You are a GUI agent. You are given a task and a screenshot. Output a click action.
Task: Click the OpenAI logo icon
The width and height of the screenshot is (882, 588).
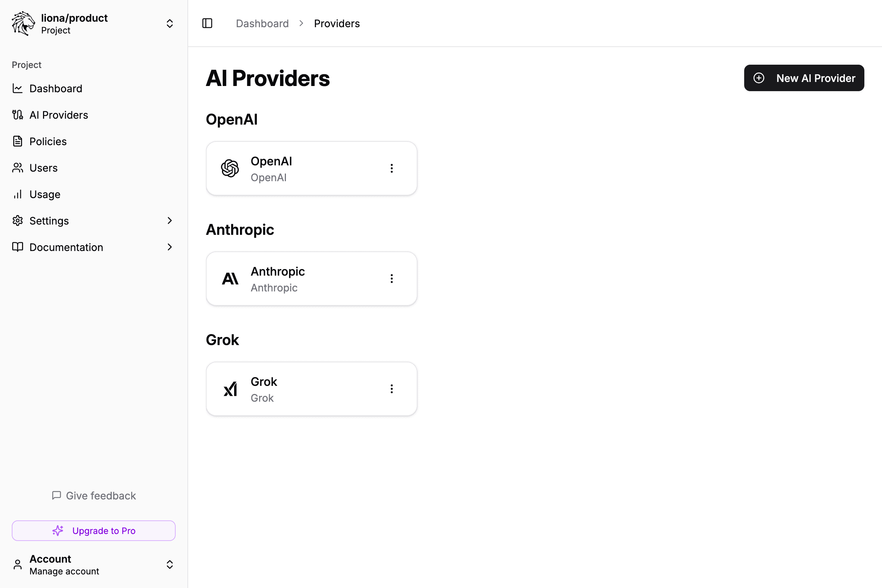[230, 168]
